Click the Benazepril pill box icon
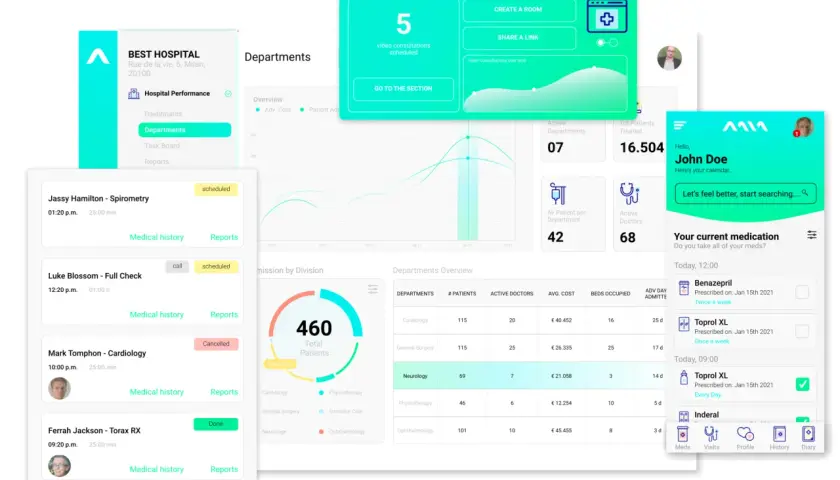 (684, 288)
